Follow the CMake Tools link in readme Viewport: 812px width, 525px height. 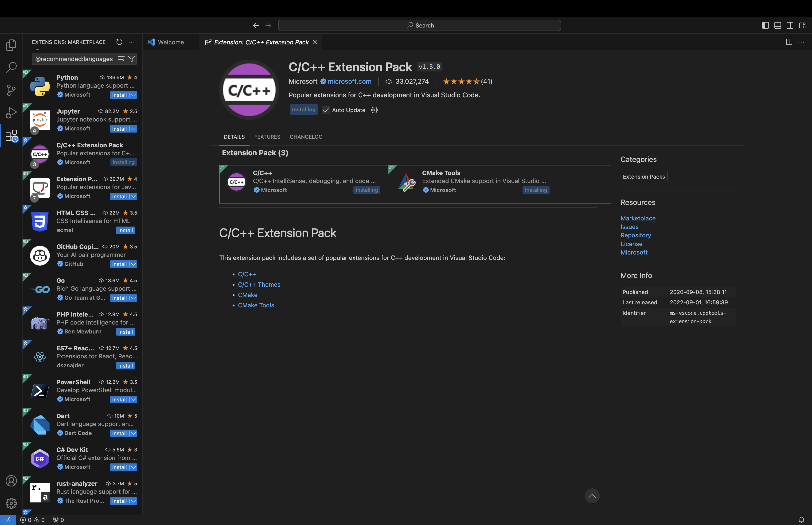(x=256, y=305)
